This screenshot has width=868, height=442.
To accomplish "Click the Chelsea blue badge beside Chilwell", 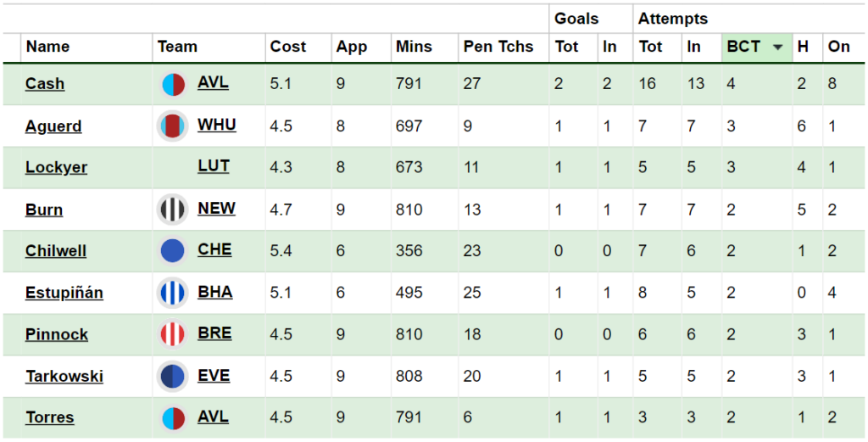I will click(173, 251).
